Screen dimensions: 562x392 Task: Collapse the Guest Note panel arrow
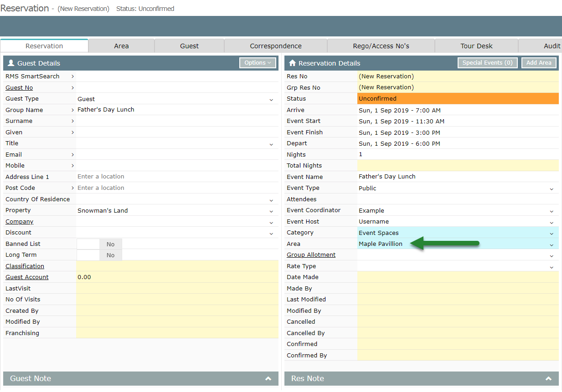click(x=268, y=379)
